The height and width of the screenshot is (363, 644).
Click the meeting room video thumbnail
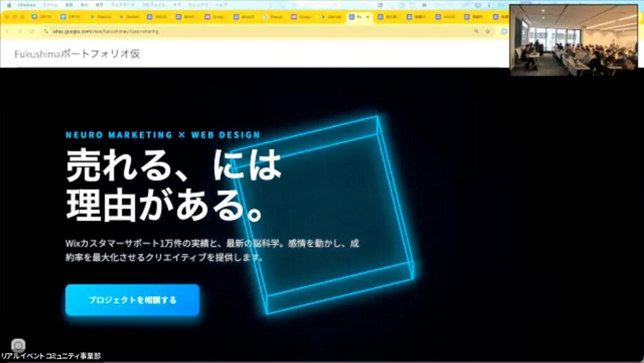(x=574, y=40)
